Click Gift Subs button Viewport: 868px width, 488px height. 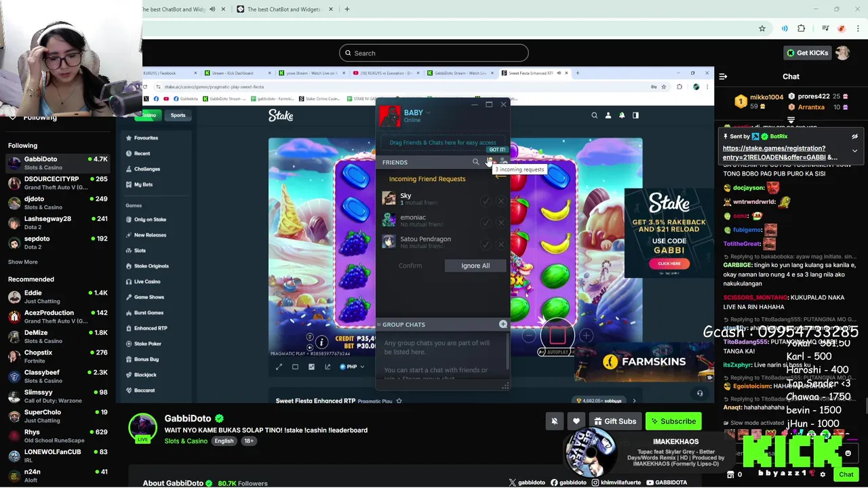coord(614,422)
